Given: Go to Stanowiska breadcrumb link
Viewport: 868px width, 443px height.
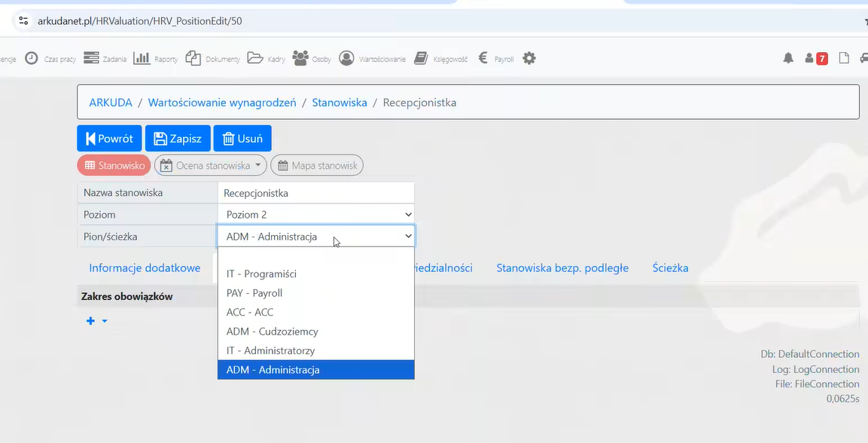Looking at the screenshot, I should [x=340, y=102].
